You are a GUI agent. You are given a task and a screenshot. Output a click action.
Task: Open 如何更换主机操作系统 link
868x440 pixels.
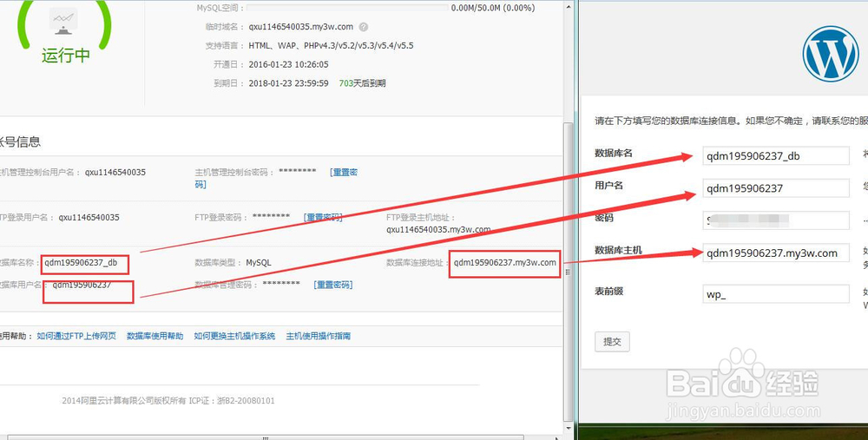coord(234,336)
